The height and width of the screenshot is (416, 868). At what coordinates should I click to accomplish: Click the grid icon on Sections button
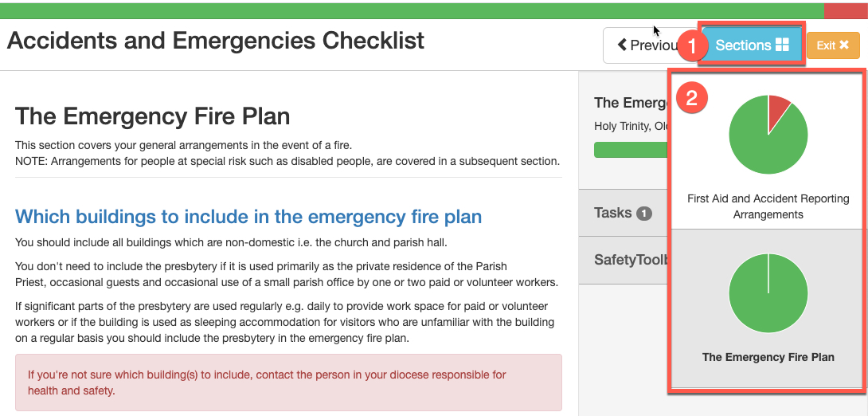782,45
